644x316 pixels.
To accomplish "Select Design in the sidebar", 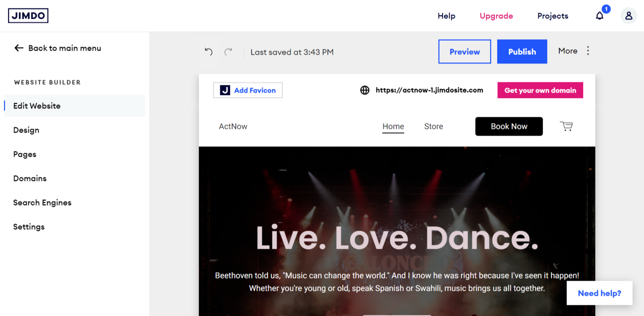I will 26,130.
